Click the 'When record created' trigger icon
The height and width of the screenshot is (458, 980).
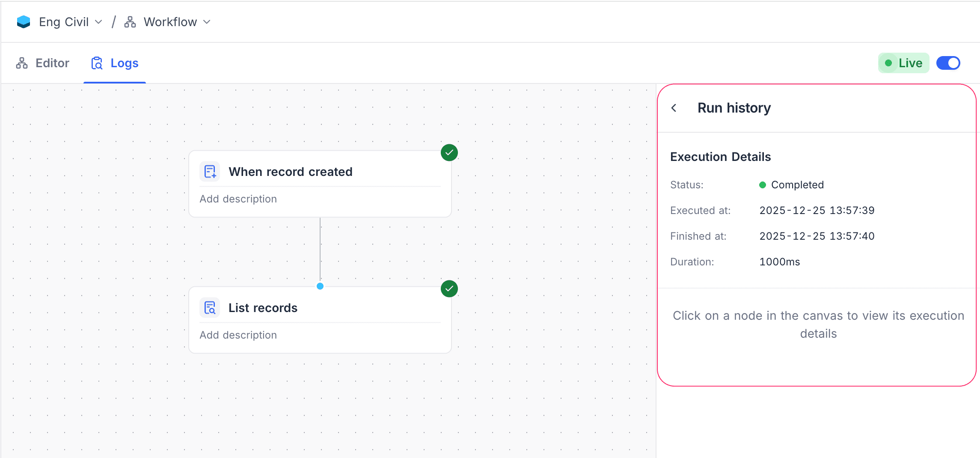210,171
